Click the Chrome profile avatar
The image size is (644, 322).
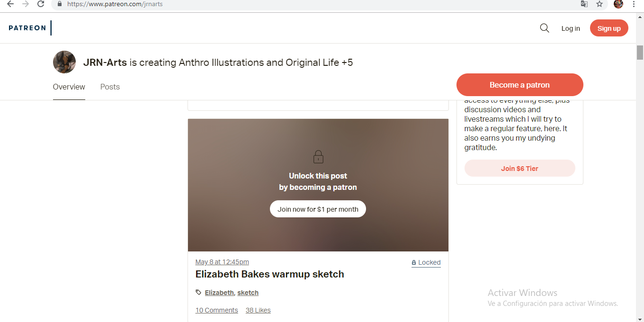tap(618, 4)
